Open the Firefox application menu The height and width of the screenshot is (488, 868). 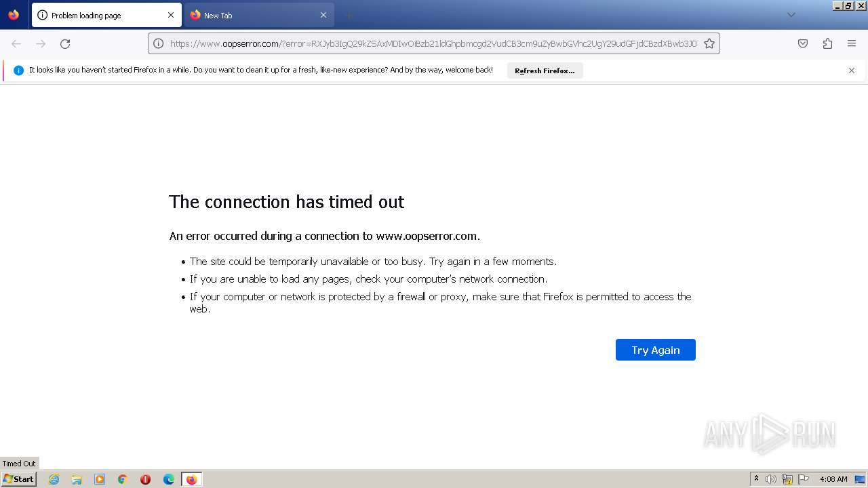[x=852, y=43]
